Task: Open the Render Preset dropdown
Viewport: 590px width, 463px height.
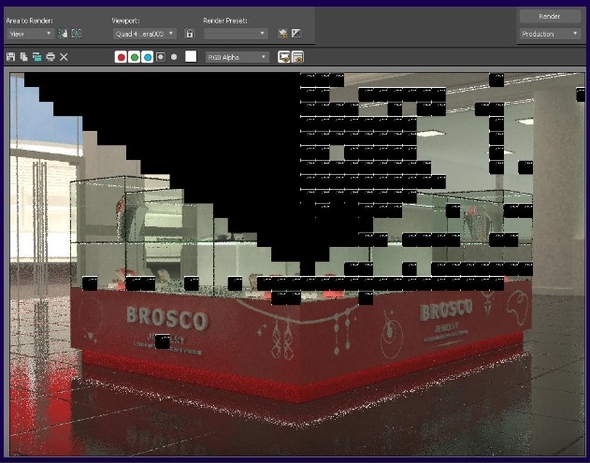Action: point(236,34)
